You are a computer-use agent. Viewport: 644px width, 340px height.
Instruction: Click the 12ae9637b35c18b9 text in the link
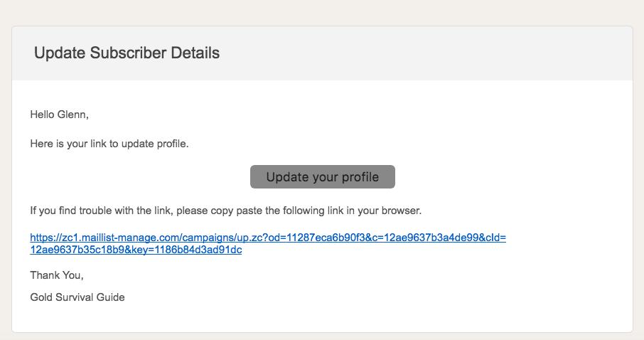coord(77,250)
